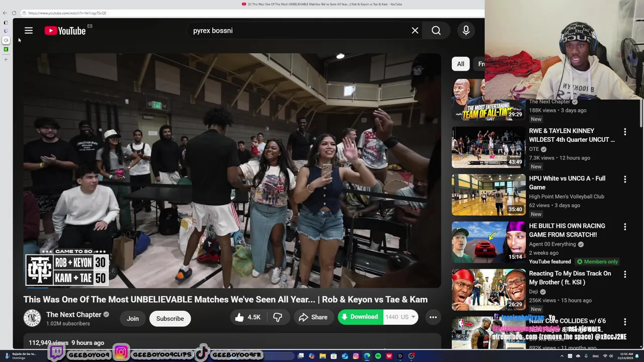The width and height of the screenshot is (644, 362).
Task: Open 'HPU White vs UNCG A - Full Game' title
Action: click(x=567, y=183)
